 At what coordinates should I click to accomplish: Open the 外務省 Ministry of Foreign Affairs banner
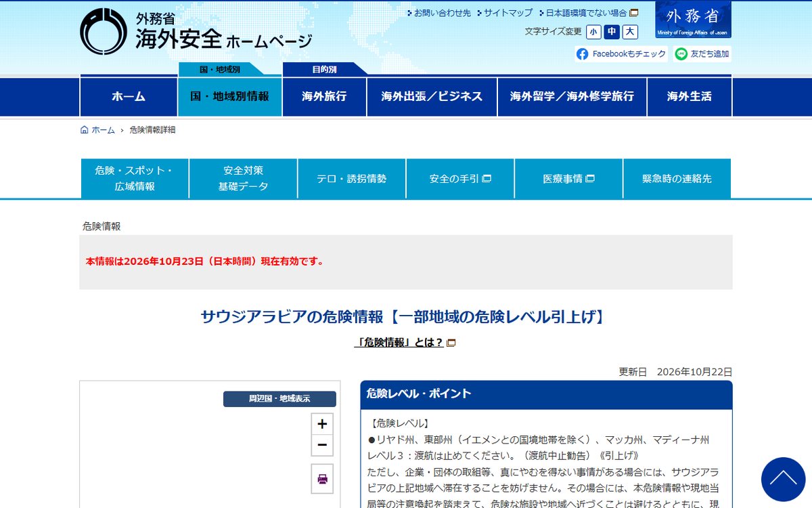point(693,20)
